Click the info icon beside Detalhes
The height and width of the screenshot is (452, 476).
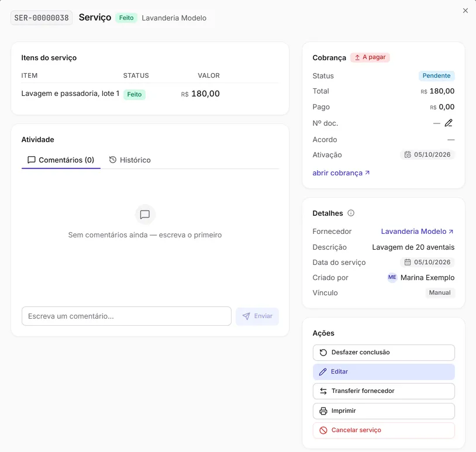(x=351, y=213)
